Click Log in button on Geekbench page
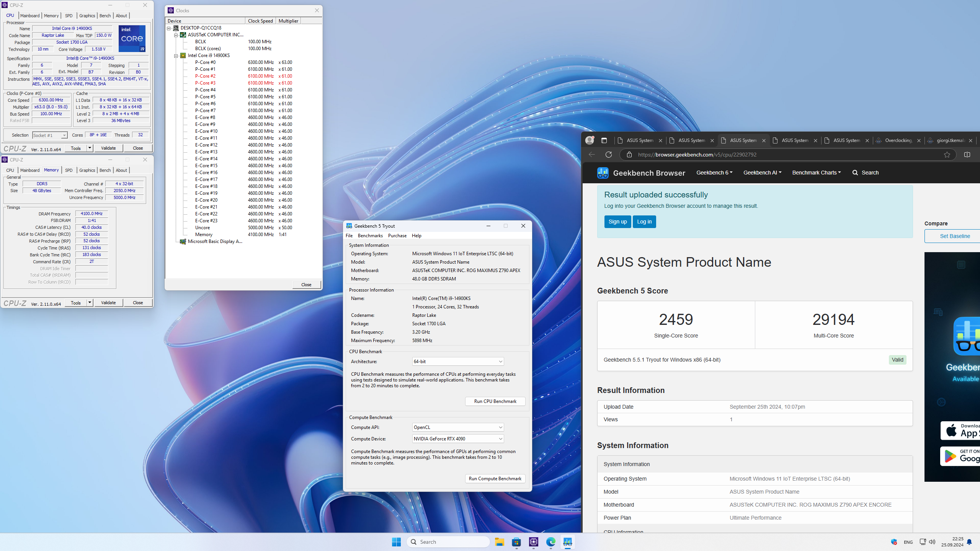The height and width of the screenshot is (551, 980). coord(644,222)
